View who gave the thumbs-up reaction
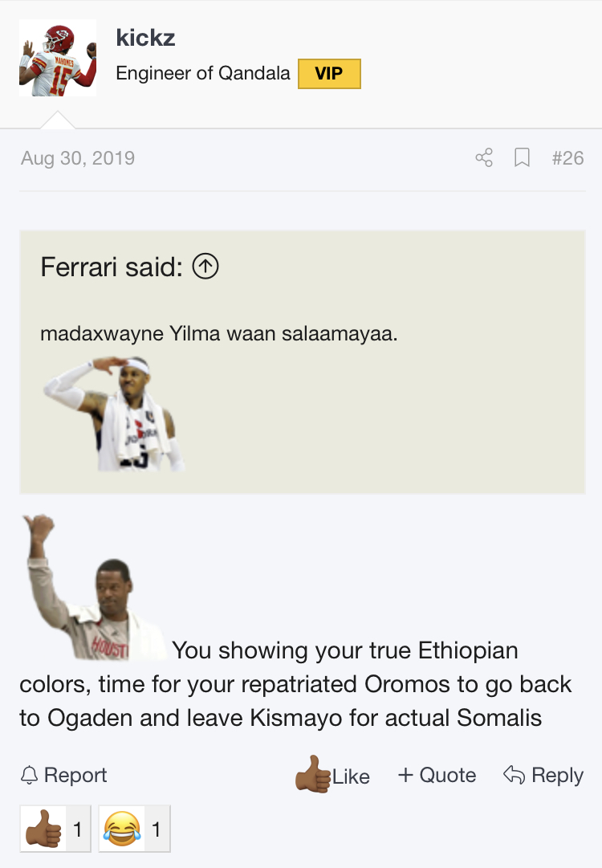The width and height of the screenshot is (602, 868). 55,828
